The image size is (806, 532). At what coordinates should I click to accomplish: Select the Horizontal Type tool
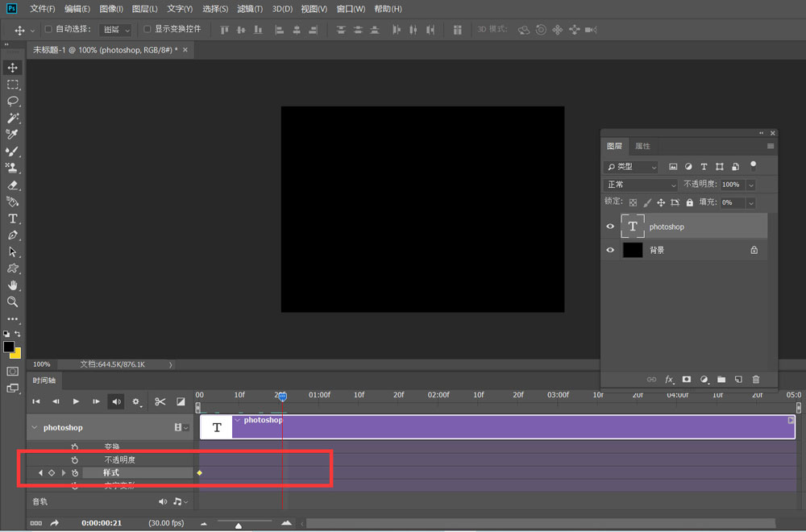[x=13, y=218]
